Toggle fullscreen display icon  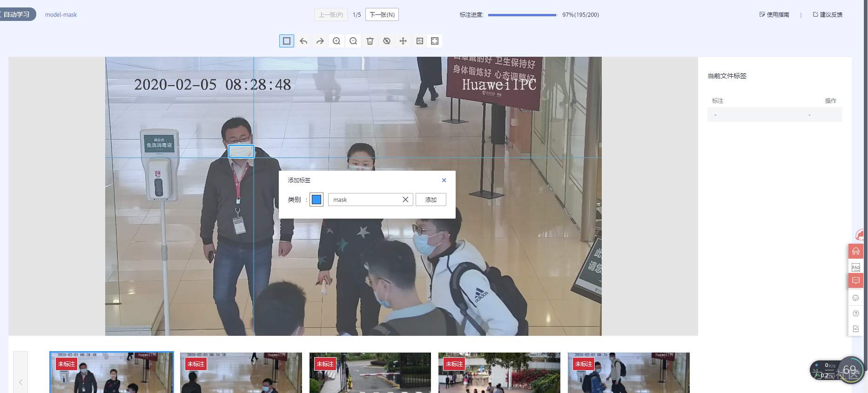pos(435,41)
